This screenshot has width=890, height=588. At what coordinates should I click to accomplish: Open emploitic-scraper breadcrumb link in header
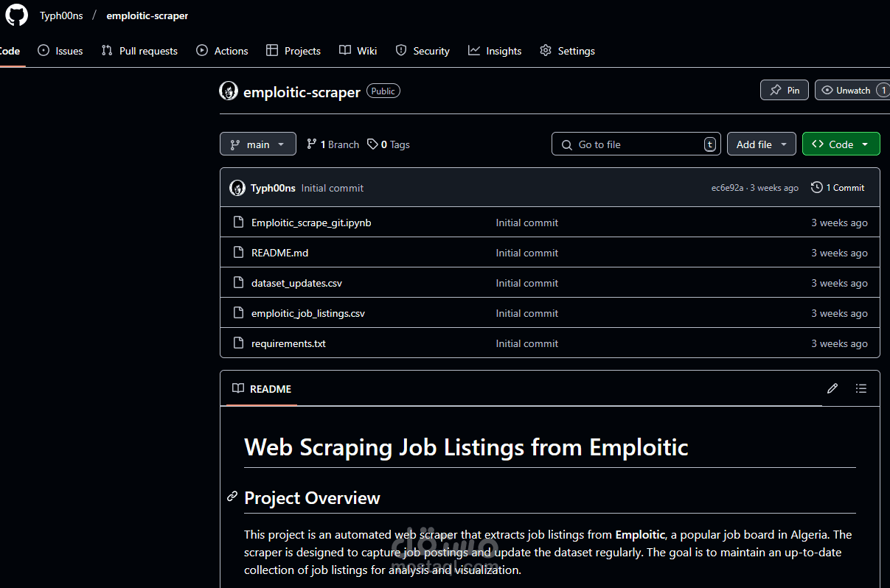click(x=147, y=15)
